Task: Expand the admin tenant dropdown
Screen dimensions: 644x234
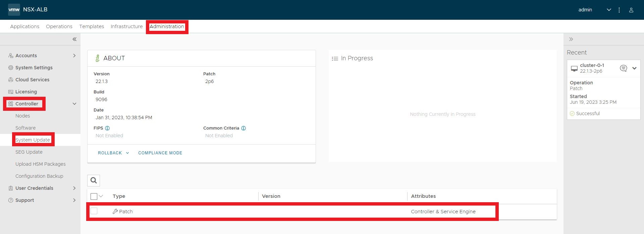Action: [609, 10]
